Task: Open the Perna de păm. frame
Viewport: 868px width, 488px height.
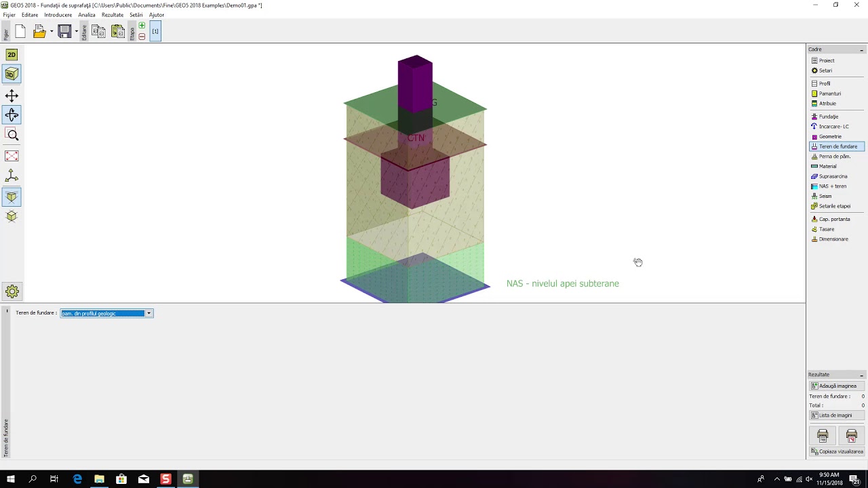Action: click(837, 157)
